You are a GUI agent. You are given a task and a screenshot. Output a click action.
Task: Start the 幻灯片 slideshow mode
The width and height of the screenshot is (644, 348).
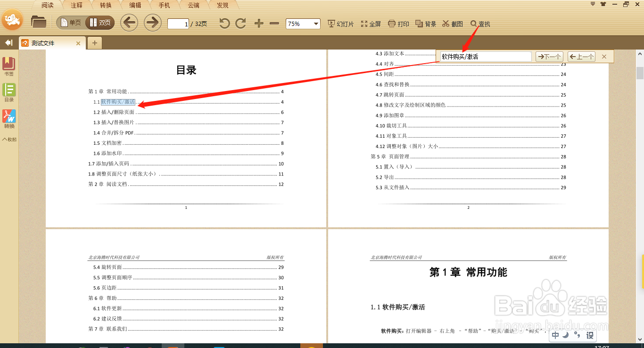[340, 24]
